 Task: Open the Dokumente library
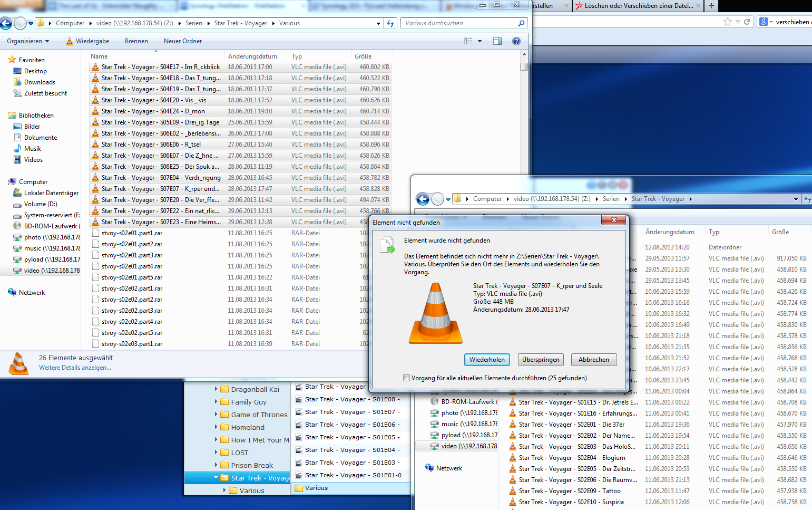(x=41, y=138)
